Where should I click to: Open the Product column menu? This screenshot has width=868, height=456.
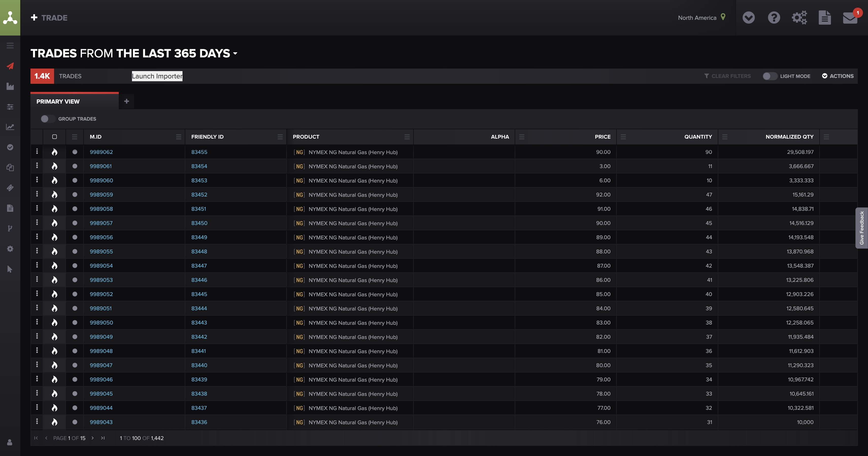pos(407,137)
